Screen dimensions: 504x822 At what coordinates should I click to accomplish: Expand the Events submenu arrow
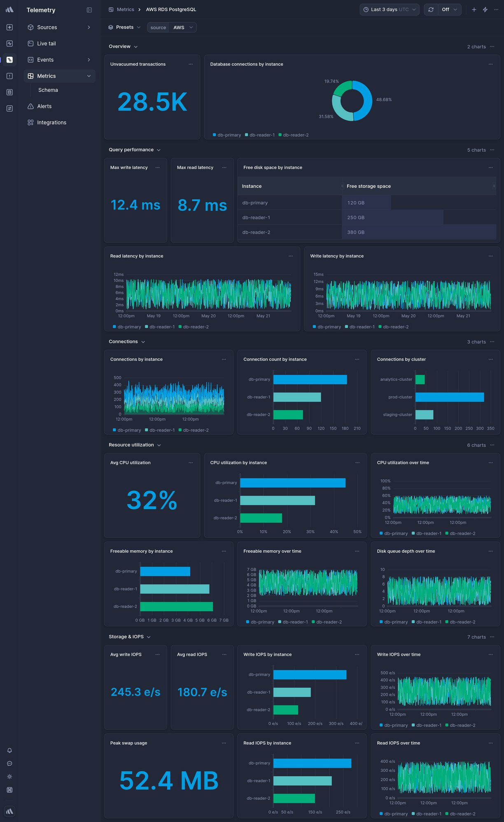pos(89,60)
